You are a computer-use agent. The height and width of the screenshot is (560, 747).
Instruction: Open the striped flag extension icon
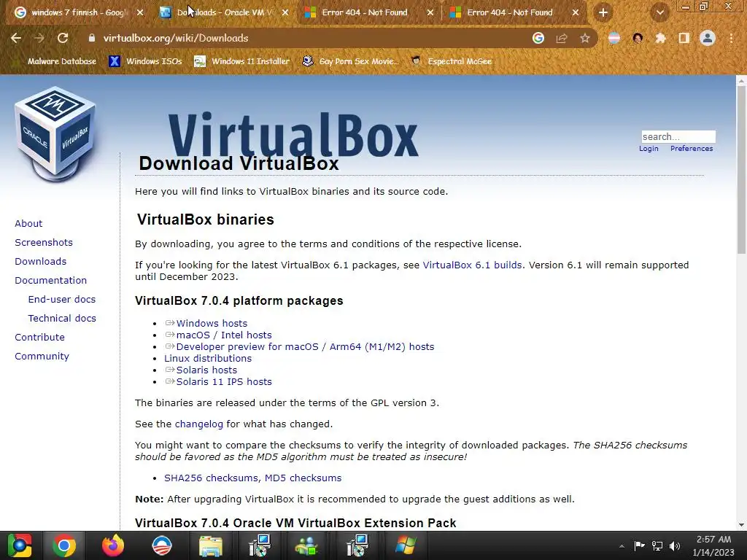point(614,38)
